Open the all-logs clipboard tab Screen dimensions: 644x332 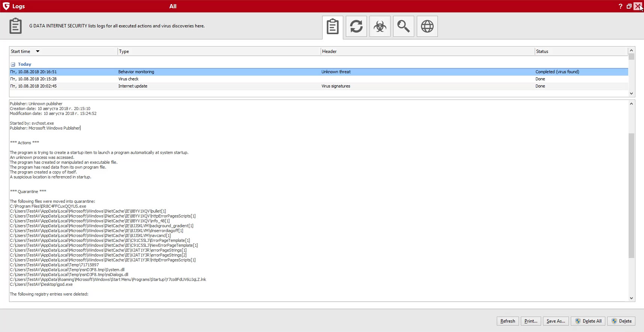333,27
